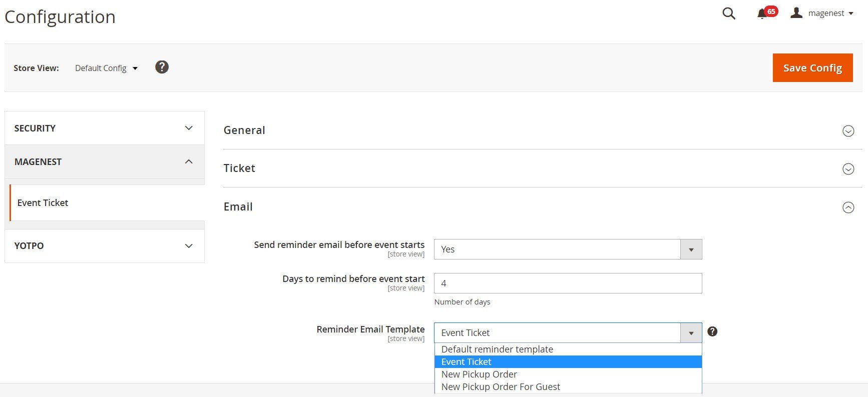The image size is (868, 397).
Task: Open Send reminder email Yes dropdown
Action: [568, 249]
